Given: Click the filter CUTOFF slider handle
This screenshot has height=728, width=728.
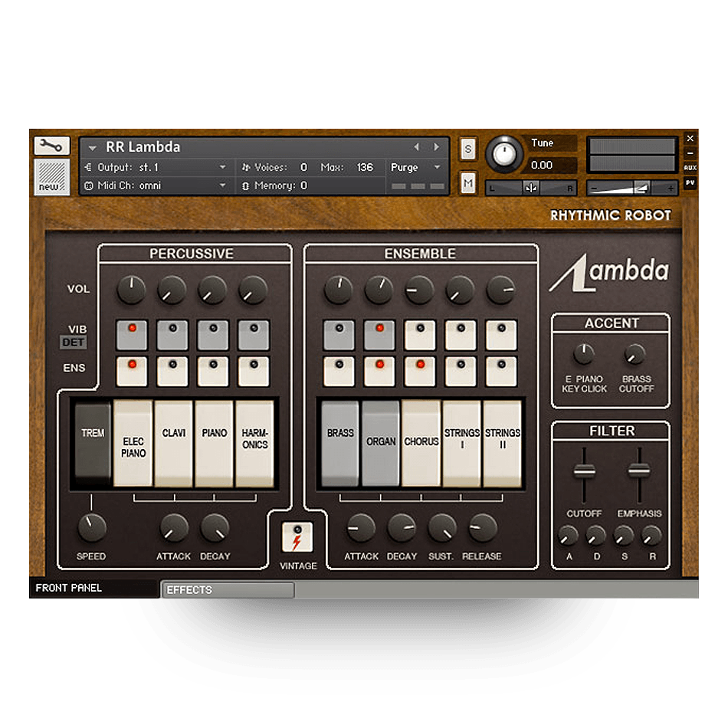Looking at the screenshot, I should [584, 471].
